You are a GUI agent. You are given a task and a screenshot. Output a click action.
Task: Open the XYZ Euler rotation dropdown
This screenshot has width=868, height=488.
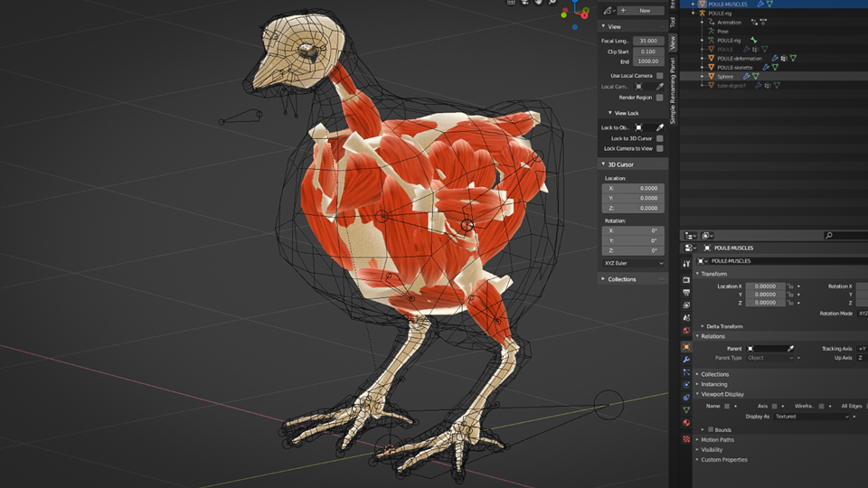pyautogui.click(x=633, y=263)
